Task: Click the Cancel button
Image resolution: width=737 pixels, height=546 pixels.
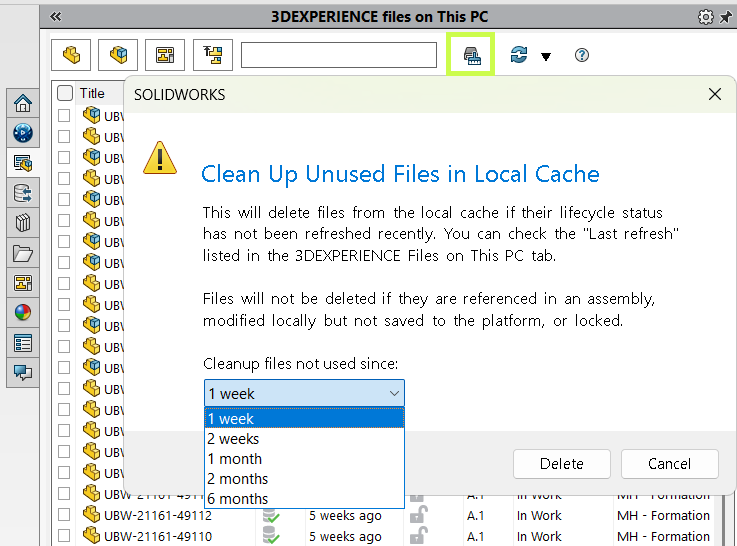Action: coord(669,464)
